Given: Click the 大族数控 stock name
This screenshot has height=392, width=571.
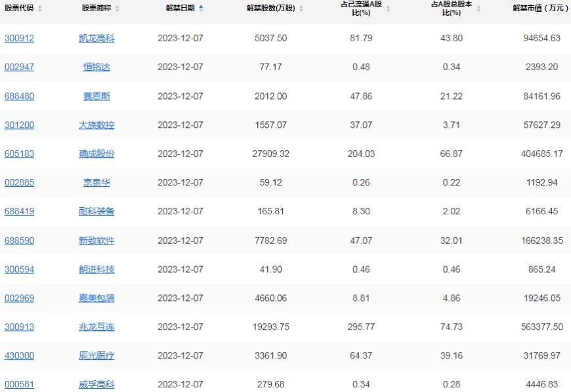Looking at the screenshot, I should pos(96,125).
